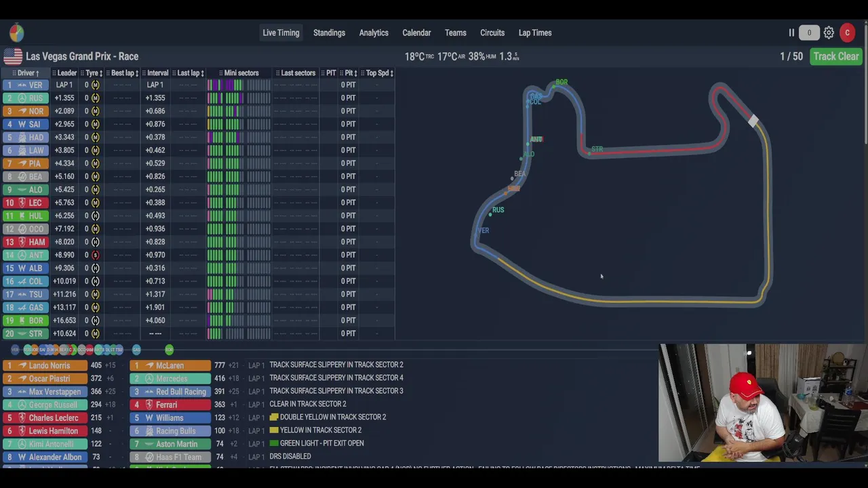
Task: Click the app logo in top-left corner
Action: (17, 33)
